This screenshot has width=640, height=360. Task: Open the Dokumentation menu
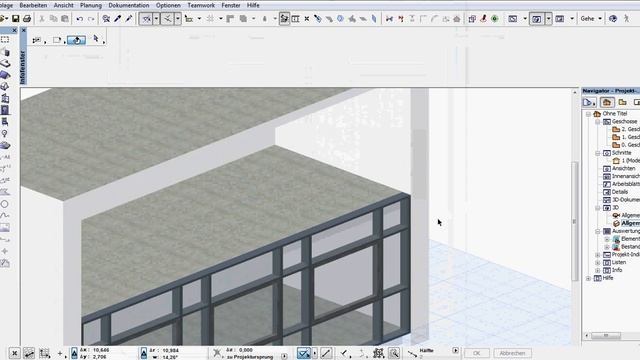(x=129, y=5)
